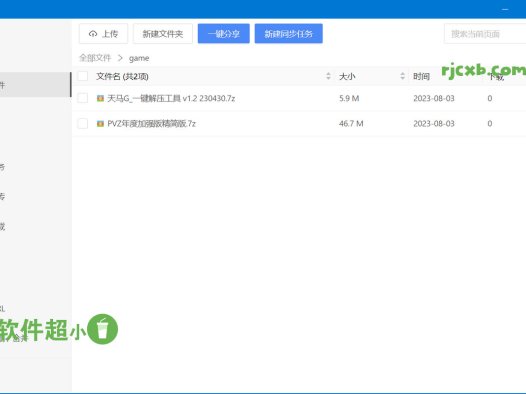
Task: Open 一键分享 share button
Action: pyautogui.click(x=224, y=34)
